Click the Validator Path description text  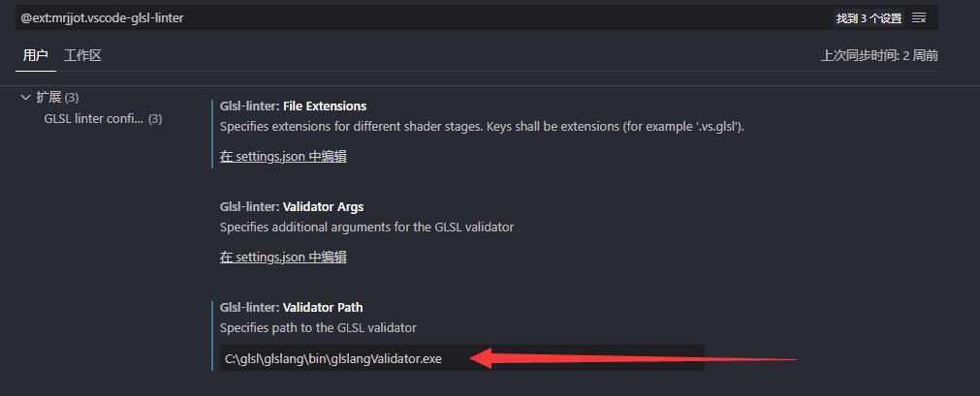[x=318, y=328]
